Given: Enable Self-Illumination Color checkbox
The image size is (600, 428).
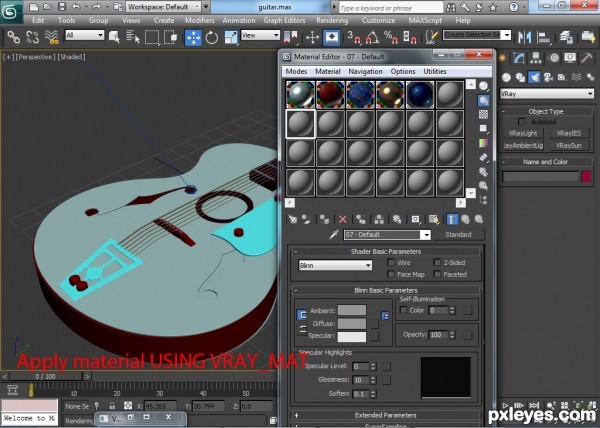Looking at the screenshot, I should [403, 310].
